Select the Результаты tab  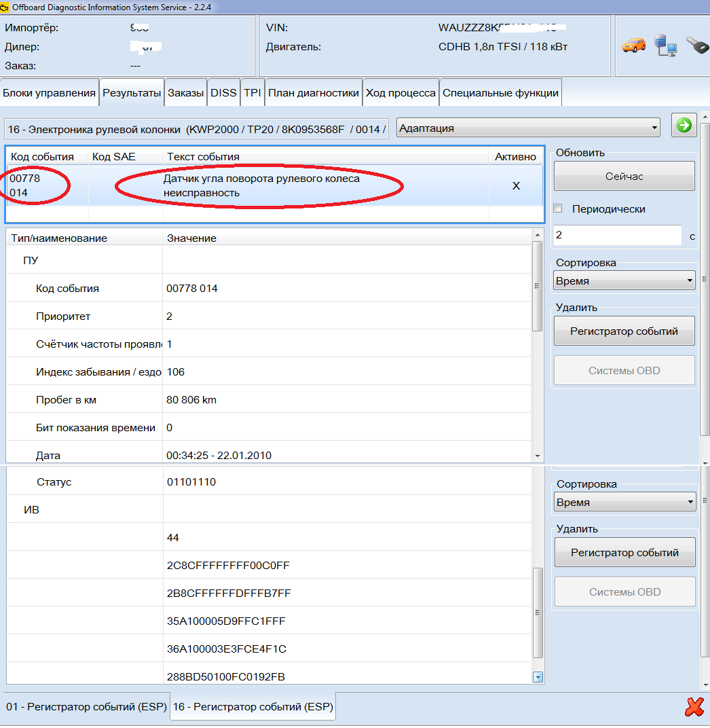click(132, 93)
